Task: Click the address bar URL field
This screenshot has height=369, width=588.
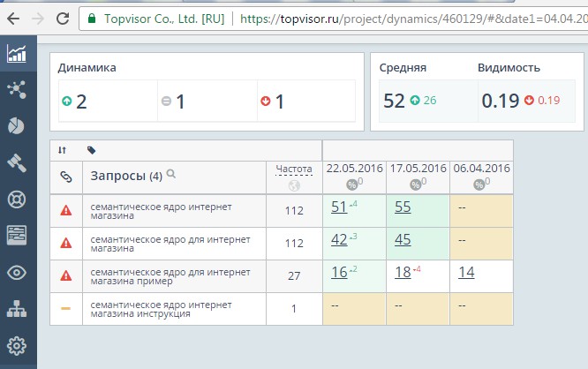Action: pos(334,19)
